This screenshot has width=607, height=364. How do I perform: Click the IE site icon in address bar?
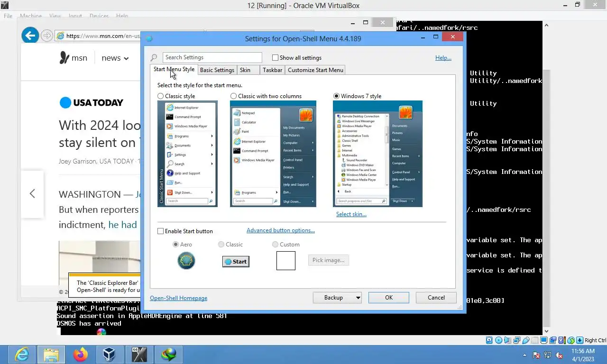coord(60,36)
